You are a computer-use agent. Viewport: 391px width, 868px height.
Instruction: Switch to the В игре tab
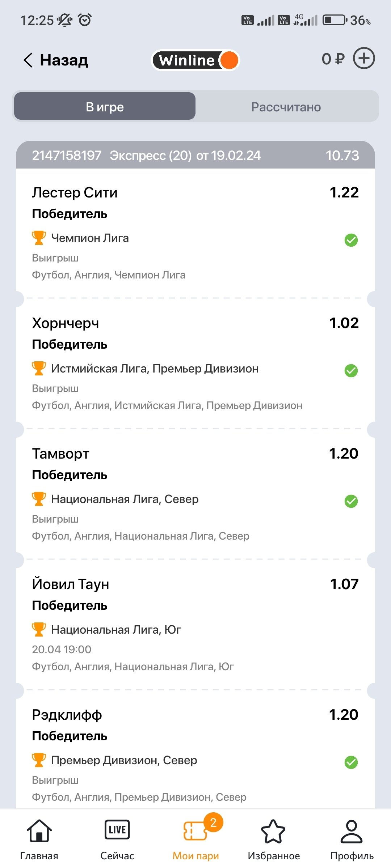(105, 107)
